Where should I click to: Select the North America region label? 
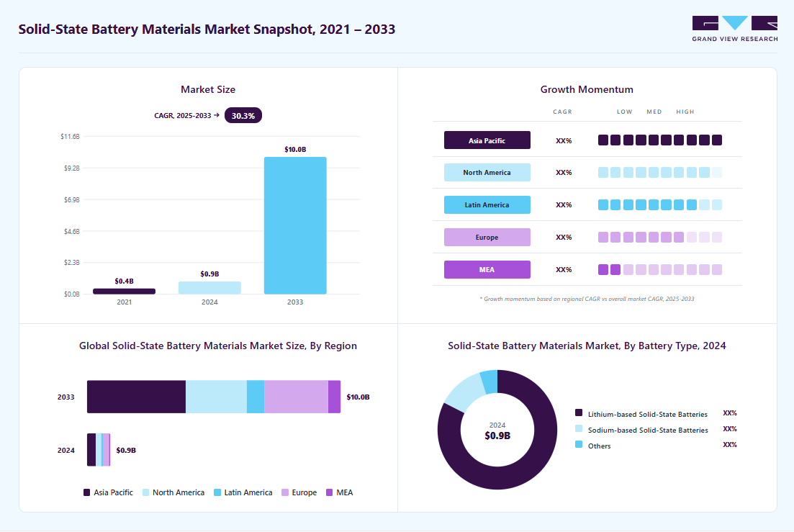coord(487,173)
